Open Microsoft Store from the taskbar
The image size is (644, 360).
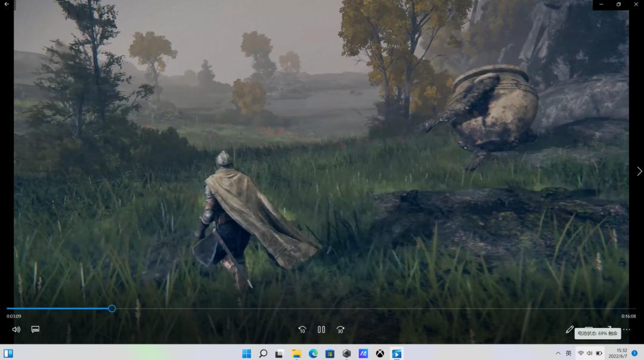click(330, 353)
